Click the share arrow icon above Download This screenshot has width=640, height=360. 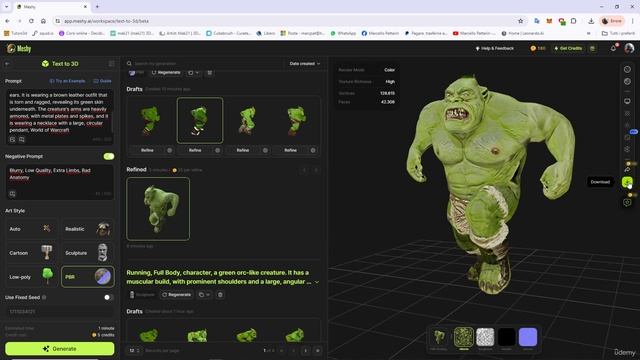coord(627,169)
